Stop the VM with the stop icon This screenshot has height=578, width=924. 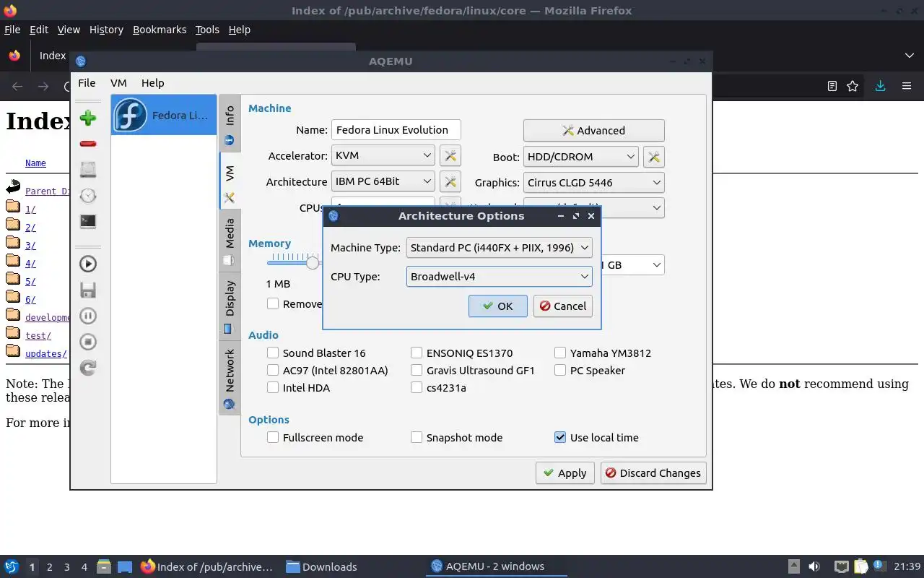(88, 342)
